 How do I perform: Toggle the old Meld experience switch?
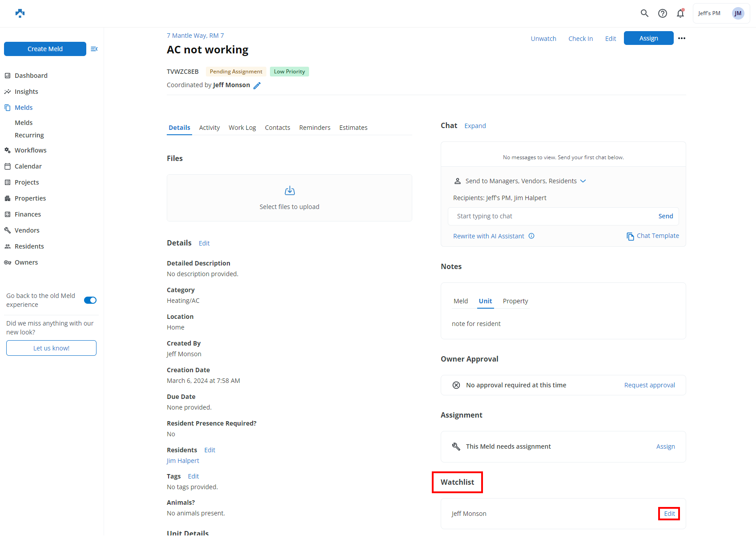pos(90,300)
